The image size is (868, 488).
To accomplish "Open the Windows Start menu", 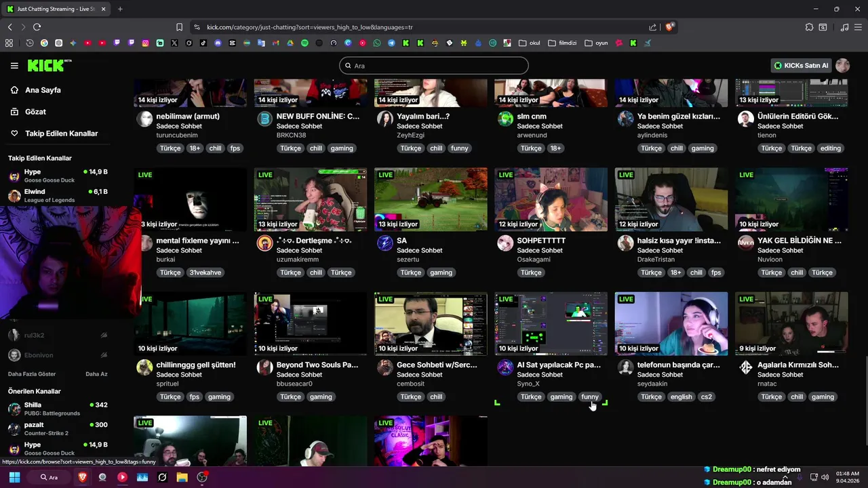I will [14, 477].
